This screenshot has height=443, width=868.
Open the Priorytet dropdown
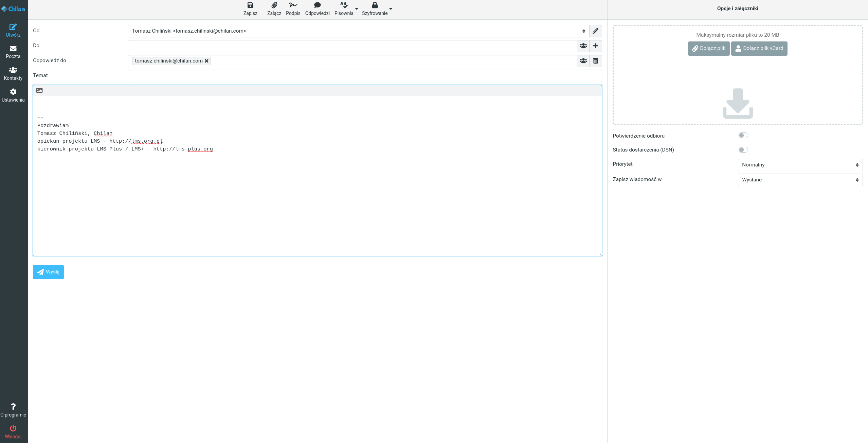799,165
